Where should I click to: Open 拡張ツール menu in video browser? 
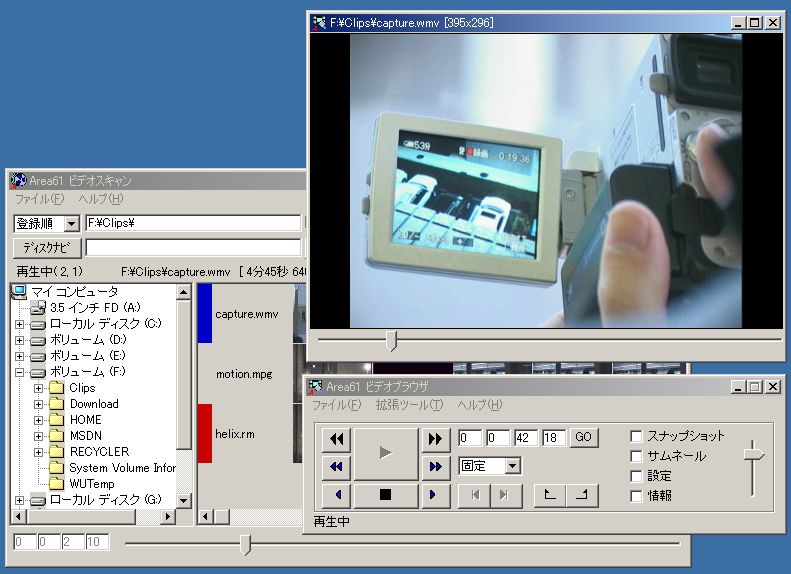(408, 405)
